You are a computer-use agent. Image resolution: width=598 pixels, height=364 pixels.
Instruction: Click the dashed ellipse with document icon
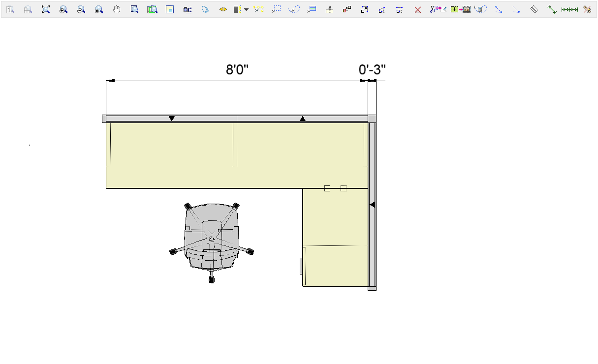(x=481, y=9)
